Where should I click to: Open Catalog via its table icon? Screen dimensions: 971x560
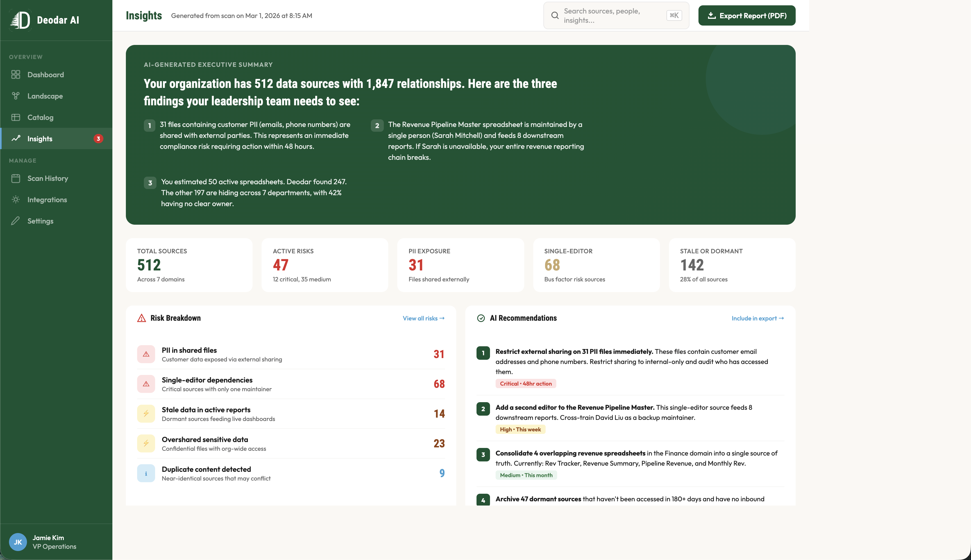[16, 117]
